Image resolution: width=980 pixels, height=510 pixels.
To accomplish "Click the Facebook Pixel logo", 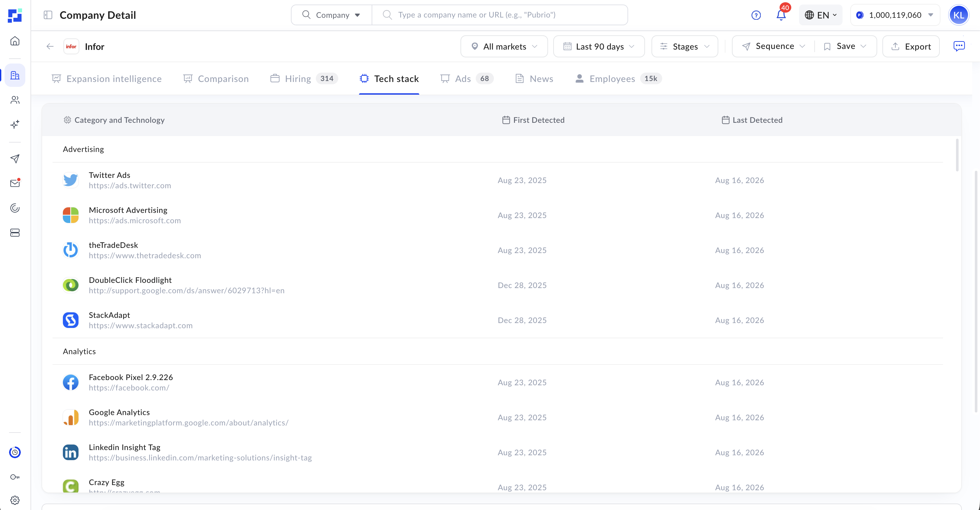I will point(71,382).
